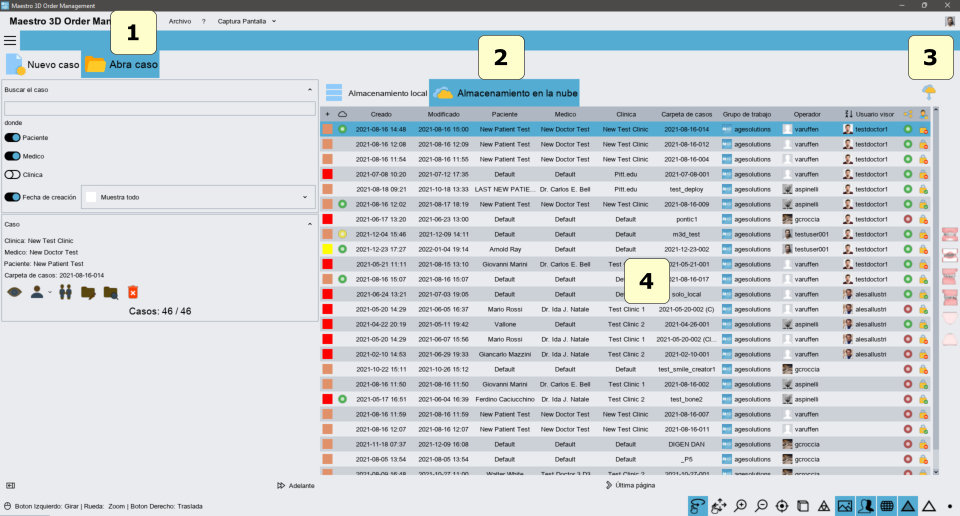Select the Almacenamiento en la nube tab

point(504,93)
